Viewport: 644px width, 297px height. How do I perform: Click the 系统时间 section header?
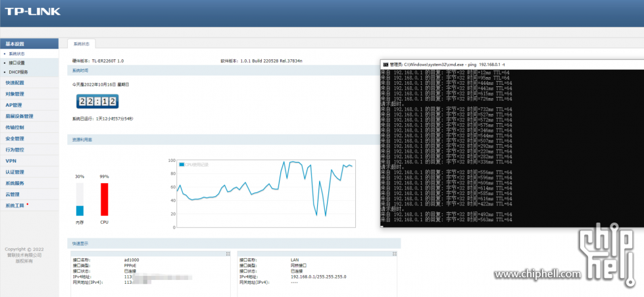[x=224, y=70]
